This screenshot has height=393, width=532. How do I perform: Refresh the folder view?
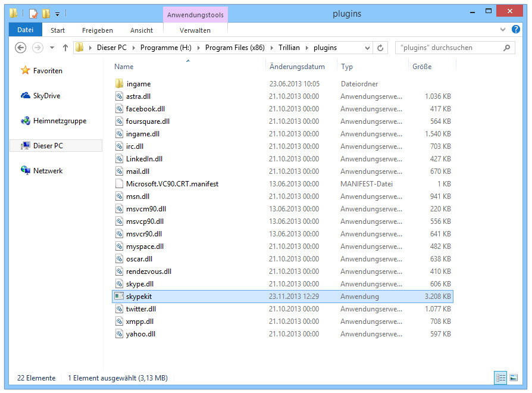point(380,48)
